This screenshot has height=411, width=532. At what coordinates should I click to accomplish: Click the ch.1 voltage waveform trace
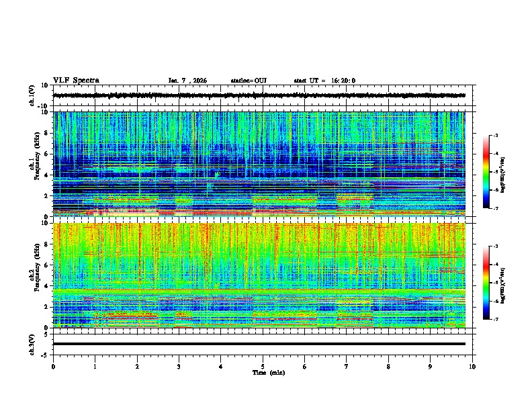click(x=259, y=95)
